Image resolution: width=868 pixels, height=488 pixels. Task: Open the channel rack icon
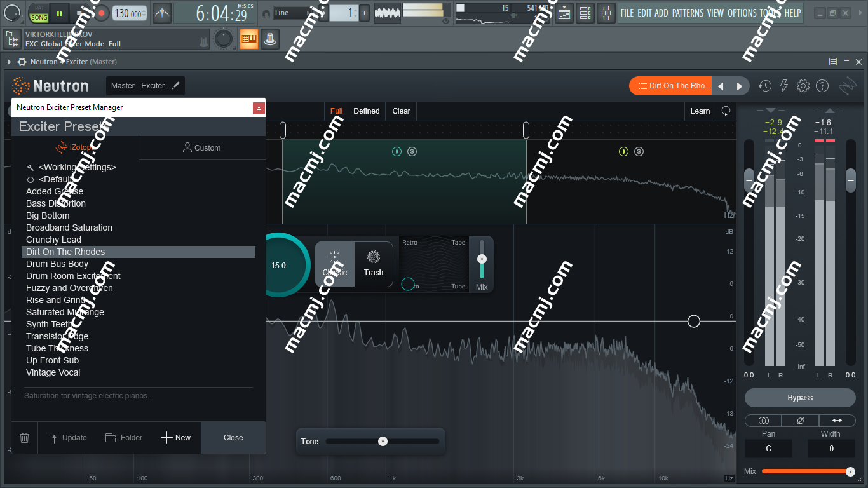pos(585,13)
